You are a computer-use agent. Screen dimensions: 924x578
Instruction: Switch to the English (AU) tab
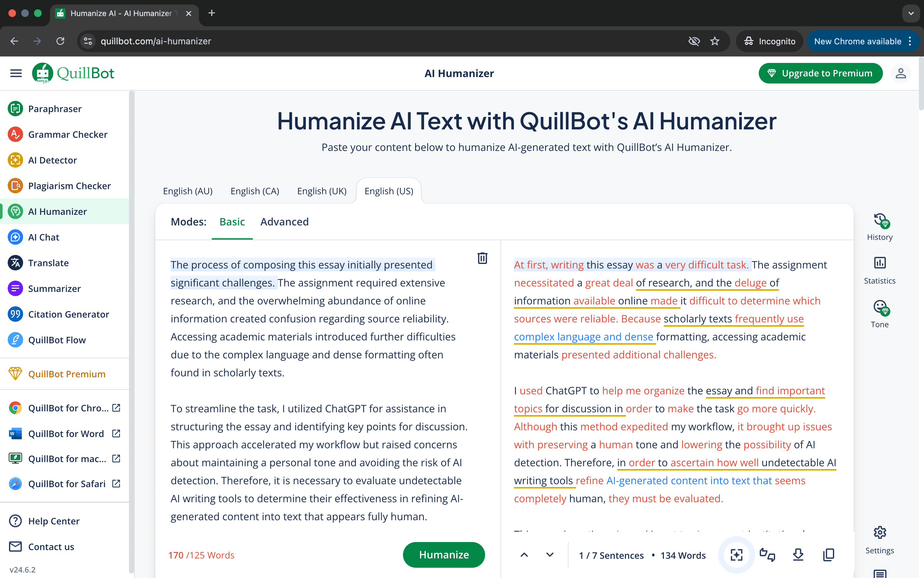188,191
